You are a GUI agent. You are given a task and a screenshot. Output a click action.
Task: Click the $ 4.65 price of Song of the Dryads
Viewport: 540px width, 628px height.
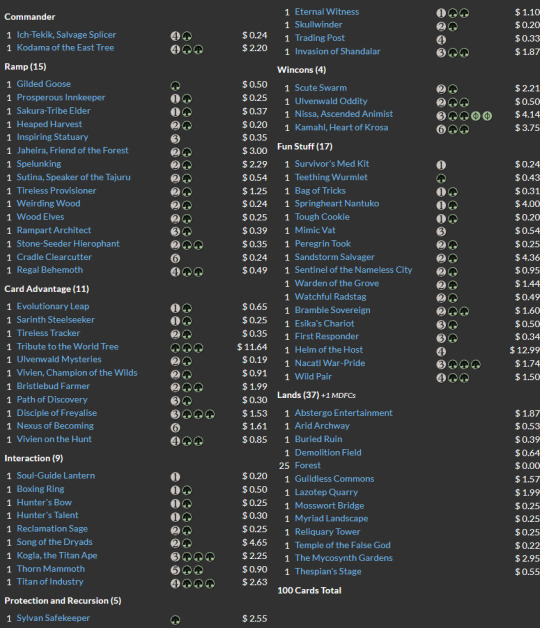point(255,543)
